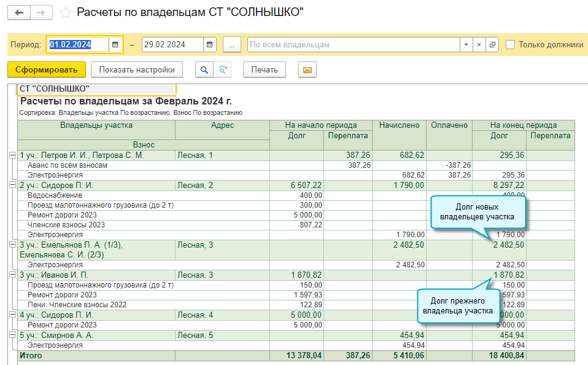588x365 pixels.
Task: Collapse the 3 уч. Иванов group
Action: [12, 275]
